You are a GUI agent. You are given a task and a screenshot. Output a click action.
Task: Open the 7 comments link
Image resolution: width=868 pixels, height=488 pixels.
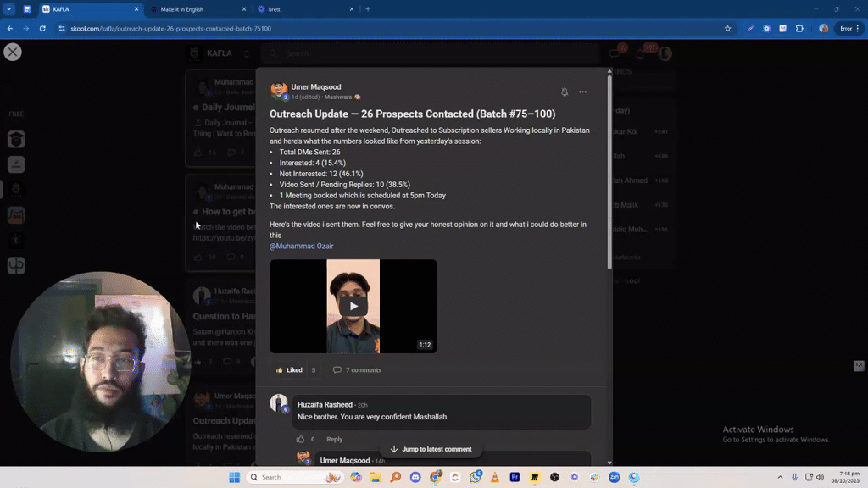(x=357, y=370)
